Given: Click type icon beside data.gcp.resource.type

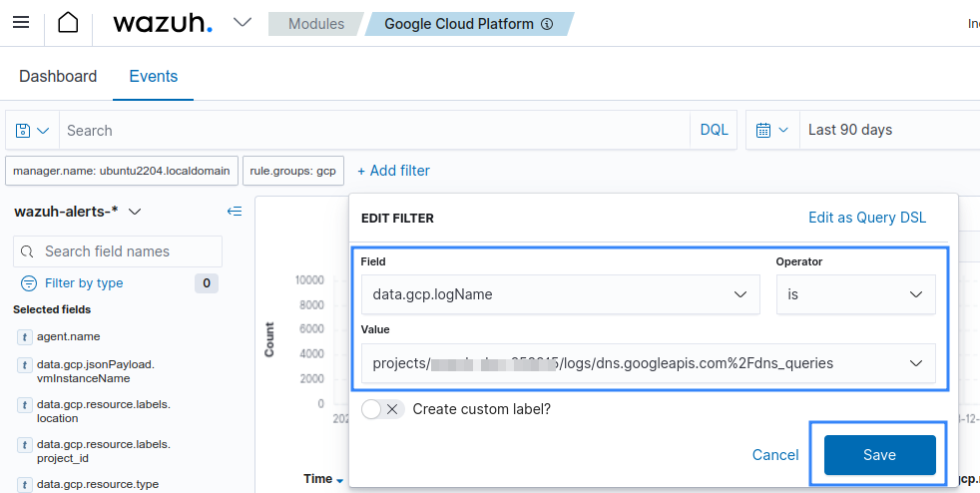Looking at the screenshot, I should tap(24, 485).
